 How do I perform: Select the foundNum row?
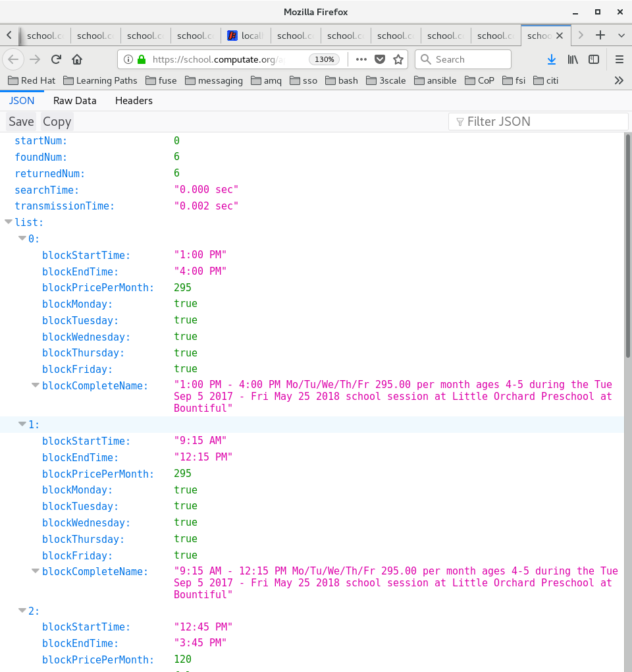coord(311,157)
